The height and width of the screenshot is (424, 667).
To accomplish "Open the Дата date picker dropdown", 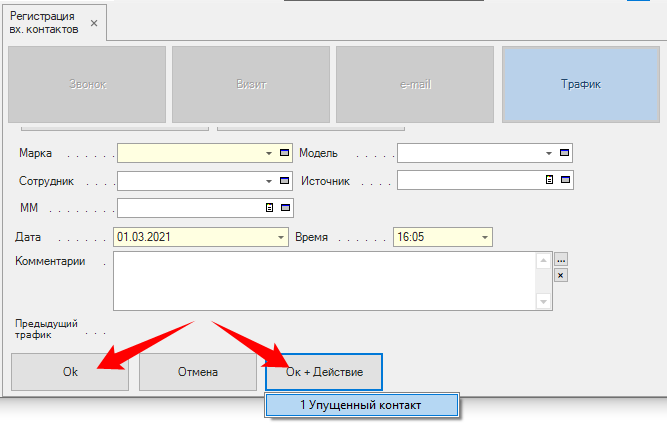I will click(280, 237).
